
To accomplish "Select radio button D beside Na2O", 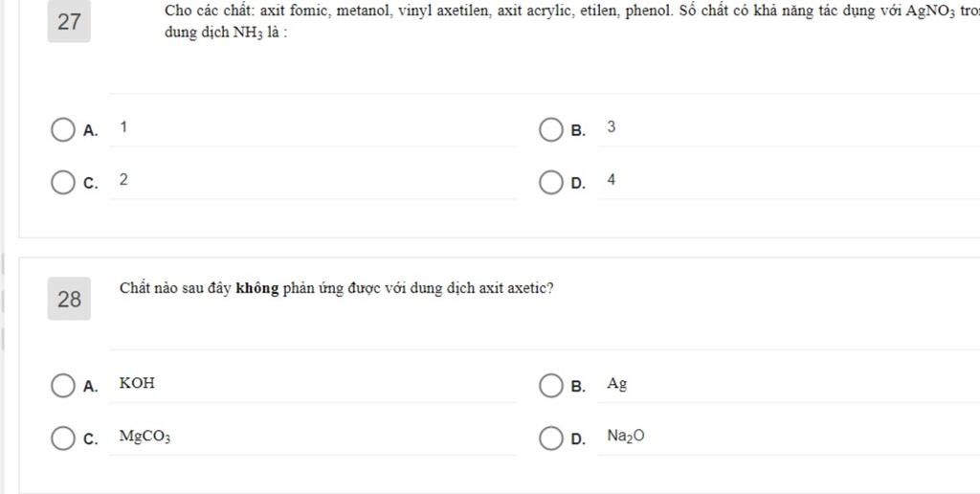I will coord(550,438).
